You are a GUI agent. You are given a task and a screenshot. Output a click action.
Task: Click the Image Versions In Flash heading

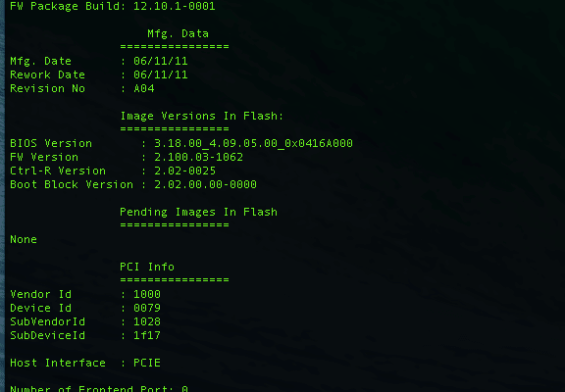202,116
